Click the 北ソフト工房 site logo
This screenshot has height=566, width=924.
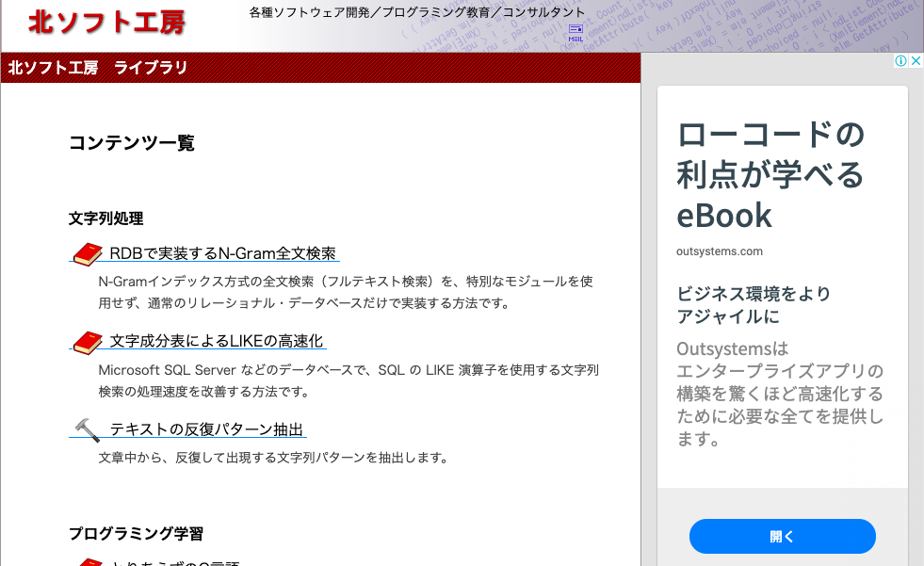(107, 23)
